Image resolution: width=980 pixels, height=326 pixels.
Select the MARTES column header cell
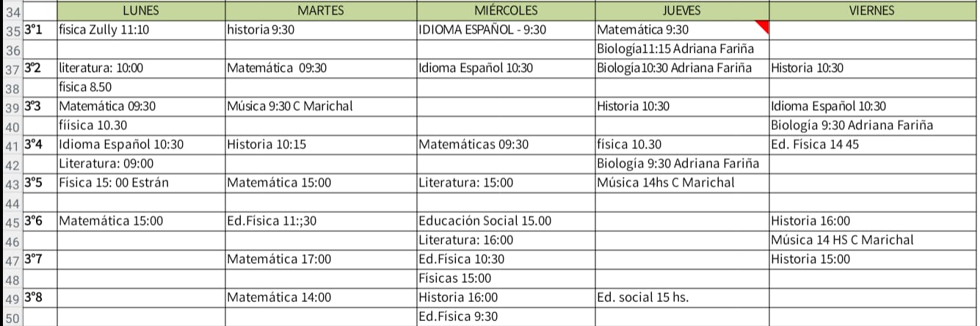click(320, 11)
